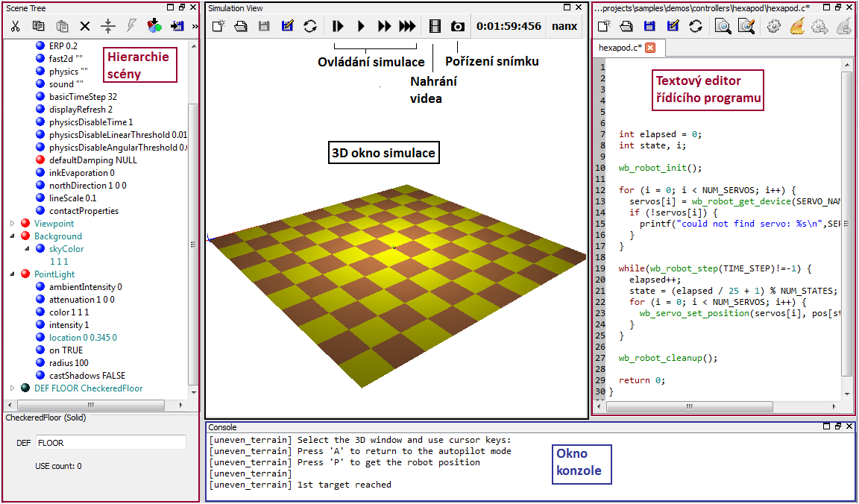Viewport: 859px width, 504px height.
Task: Select the radius 100 field
Action: (69, 362)
